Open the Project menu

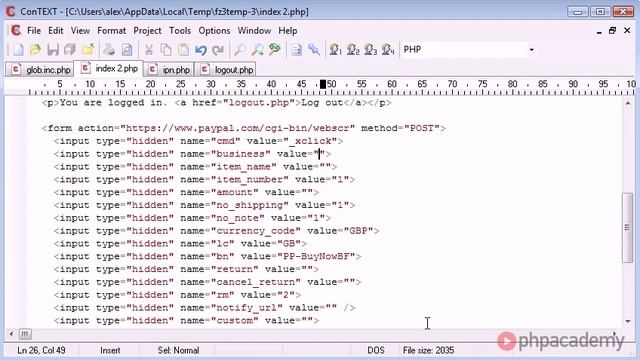[147, 31]
